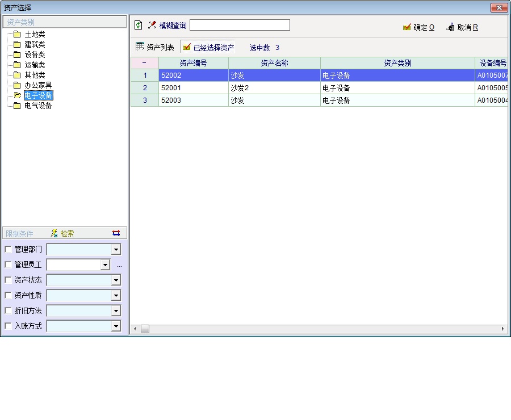Click the horizontal scrollbar thumb

[145, 329]
